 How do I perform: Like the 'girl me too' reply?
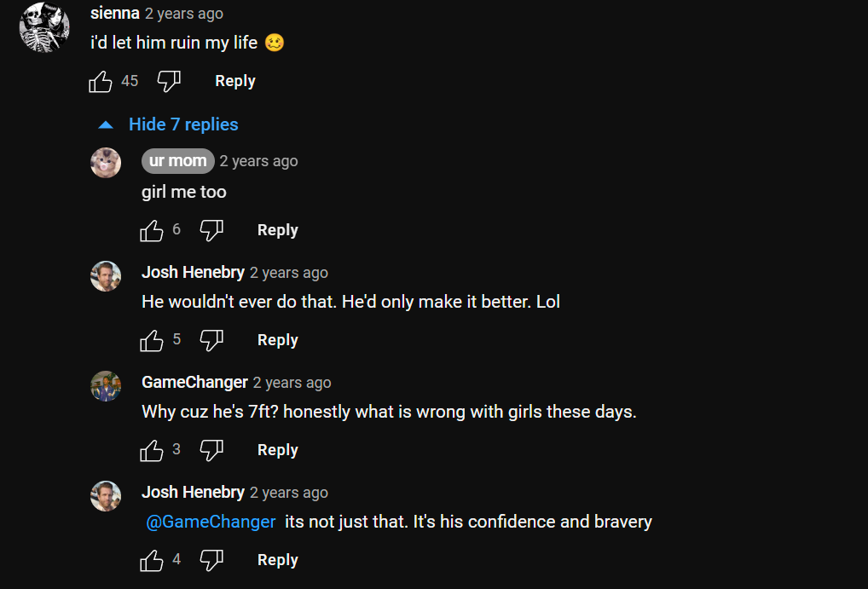click(x=152, y=230)
